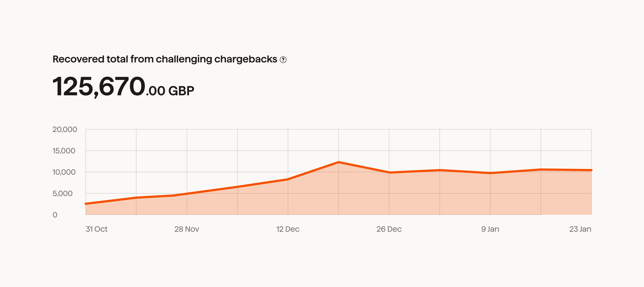The height and width of the screenshot is (287, 644).
Task: Click the 20,000 y-axis label
Action: [65, 130]
